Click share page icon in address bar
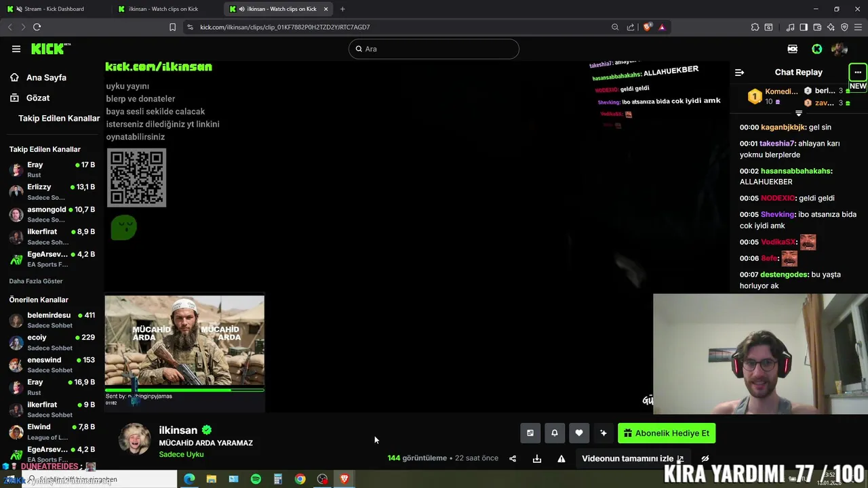Image resolution: width=868 pixels, height=488 pixels. point(631,27)
